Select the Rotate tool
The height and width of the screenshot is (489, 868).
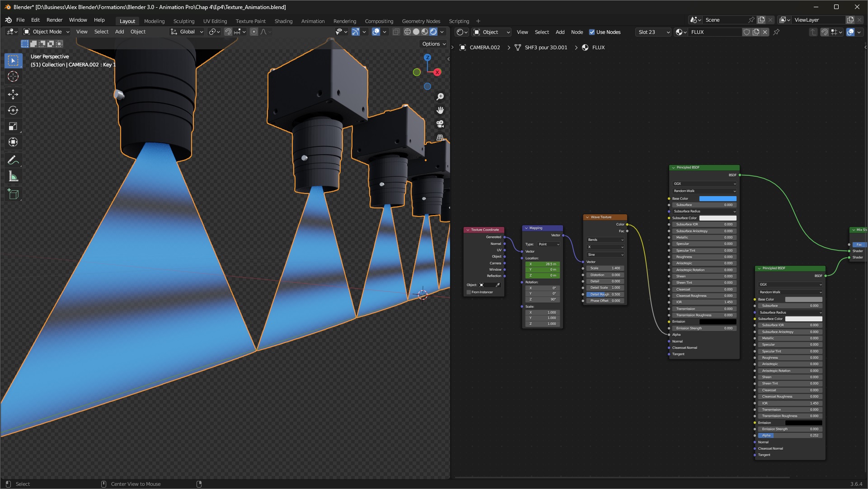[x=13, y=110]
